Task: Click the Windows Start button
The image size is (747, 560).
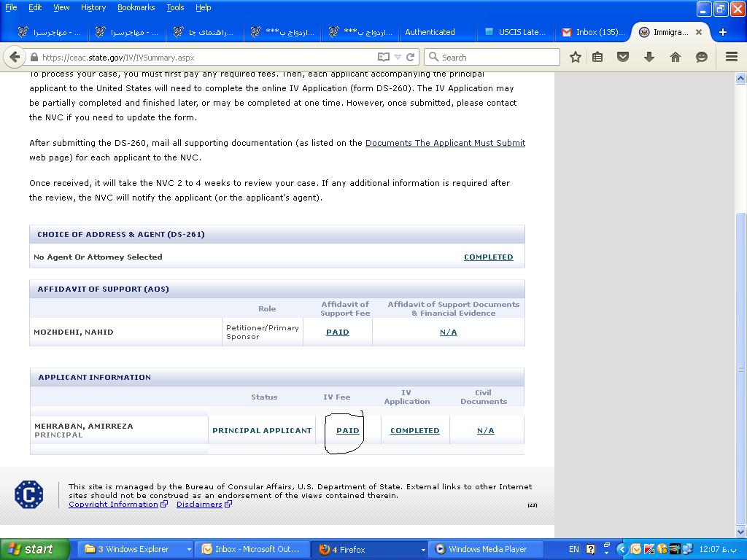Action: 35,549
